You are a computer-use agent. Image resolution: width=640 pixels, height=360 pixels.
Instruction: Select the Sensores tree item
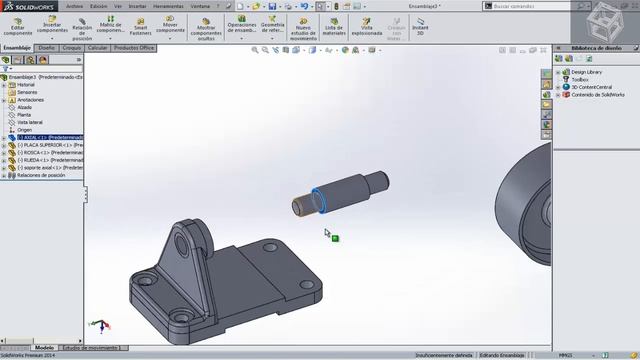pos(27,92)
